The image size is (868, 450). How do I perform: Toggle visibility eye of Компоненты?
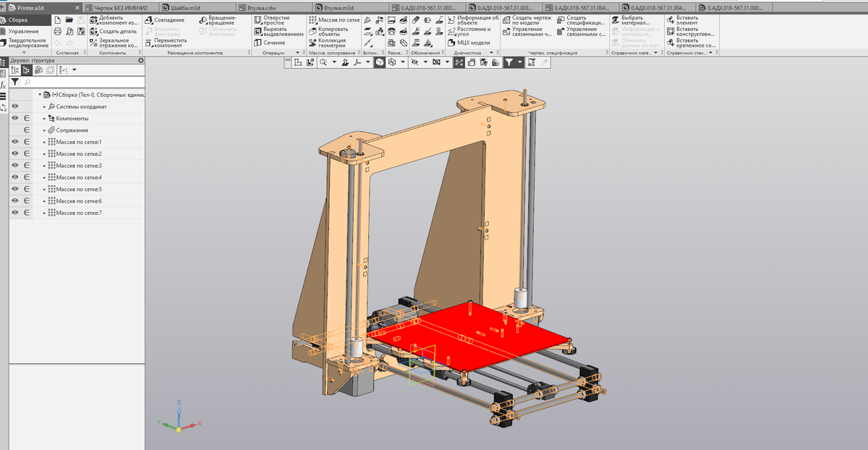pyautogui.click(x=15, y=118)
